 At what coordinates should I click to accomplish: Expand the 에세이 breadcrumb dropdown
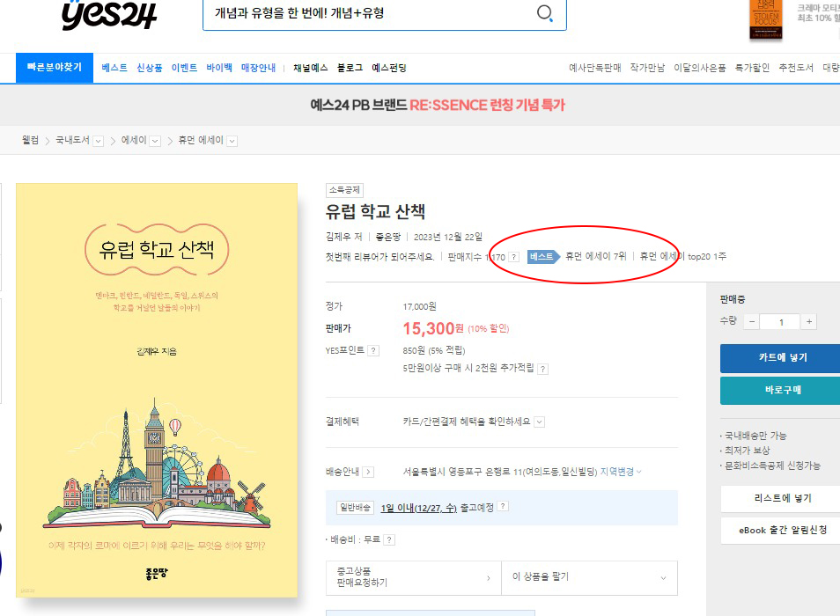tap(155, 141)
